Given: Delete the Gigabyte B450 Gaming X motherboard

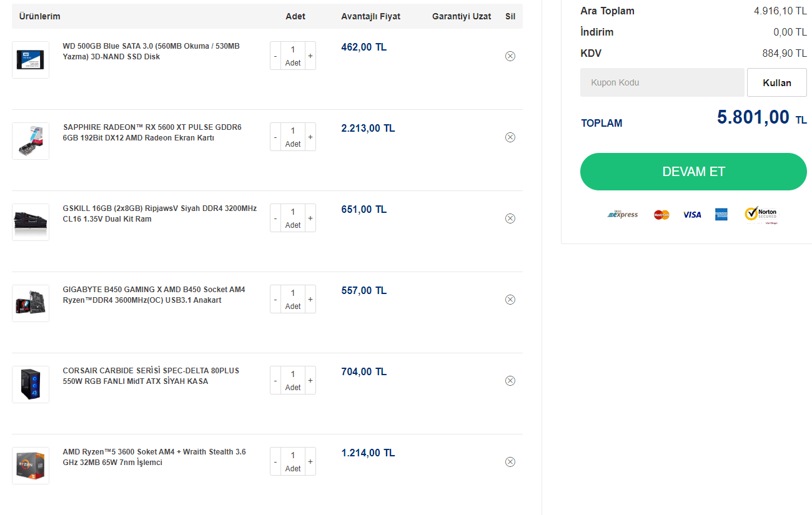Looking at the screenshot, I should pos(510,300).
